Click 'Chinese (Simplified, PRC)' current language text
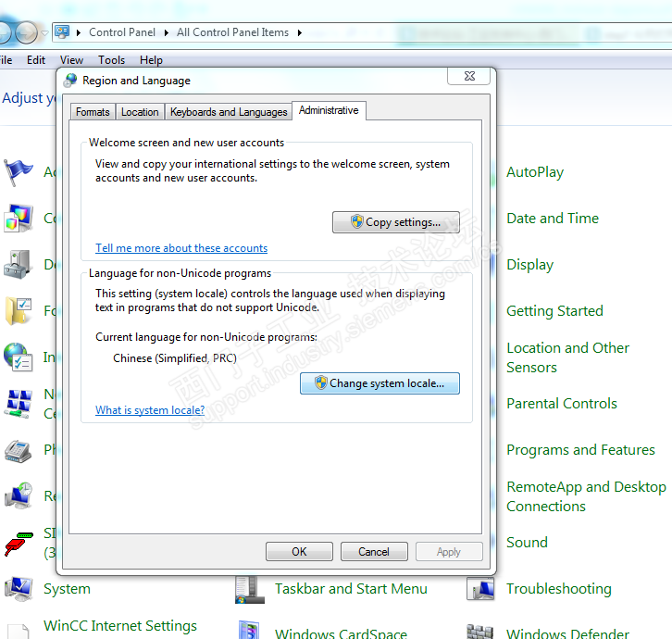The width and height of the screenshot is (672, 639). [x=175, y=358]
